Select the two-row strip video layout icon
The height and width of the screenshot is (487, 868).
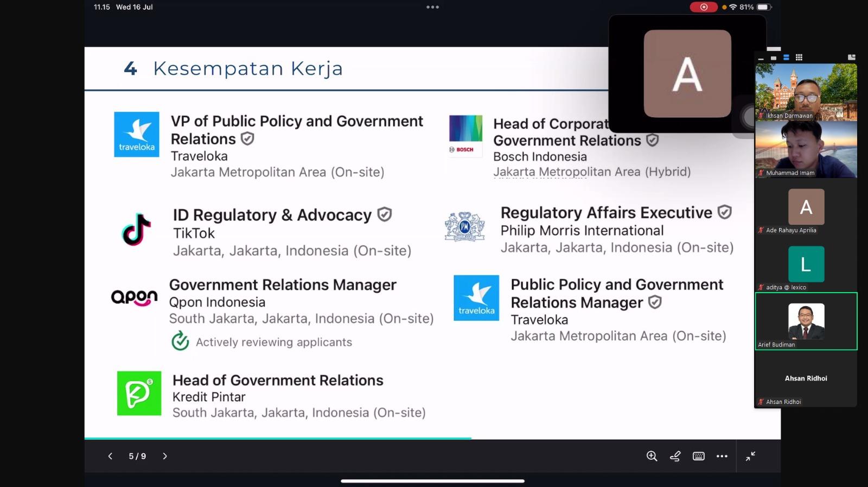coord(786,58)
